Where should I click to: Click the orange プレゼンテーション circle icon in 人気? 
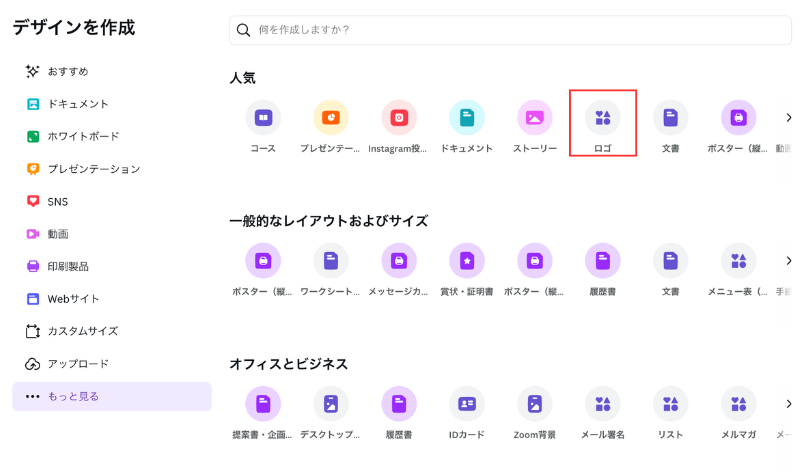tap(331, 118)
